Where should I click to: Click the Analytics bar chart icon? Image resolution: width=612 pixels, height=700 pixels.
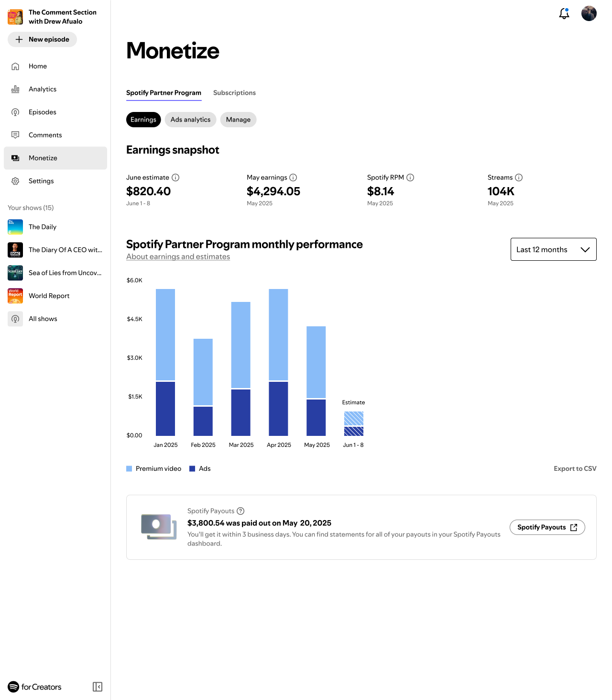coord(15,89)
